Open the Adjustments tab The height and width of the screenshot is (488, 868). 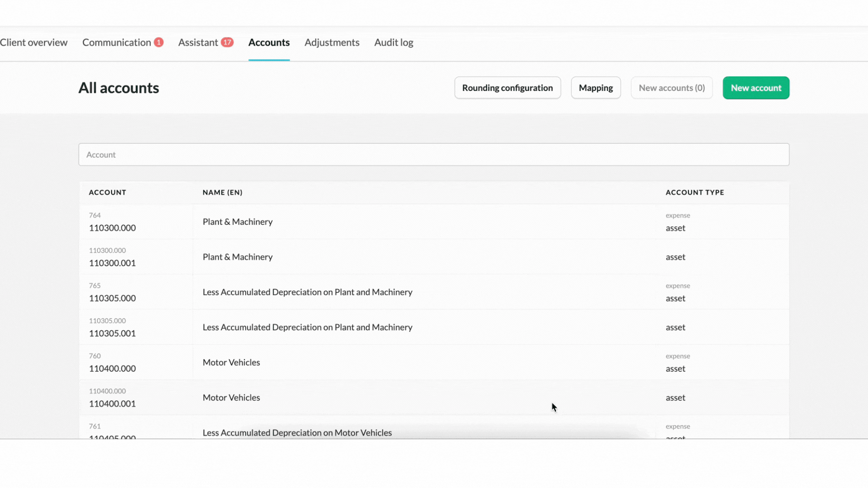(331, 42)
